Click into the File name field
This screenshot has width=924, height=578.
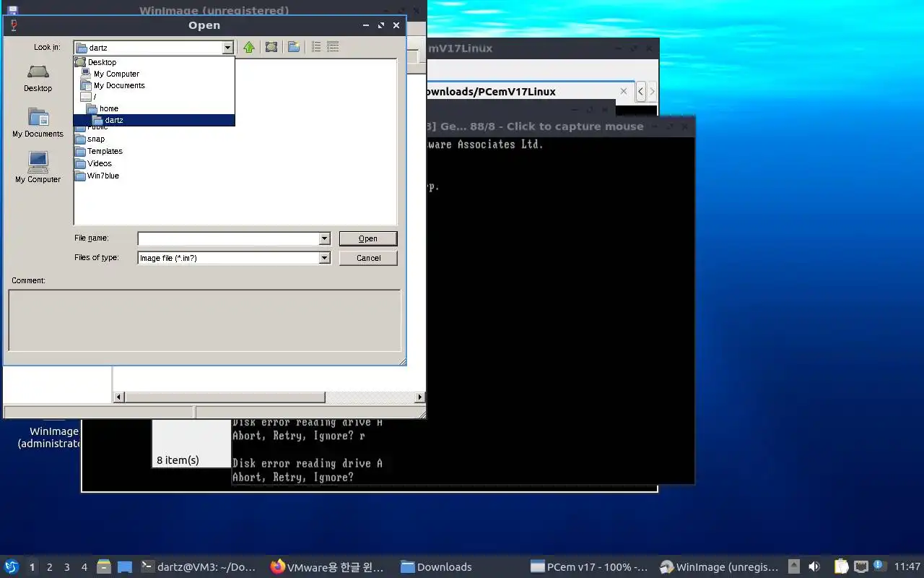[x=228, y=238]
